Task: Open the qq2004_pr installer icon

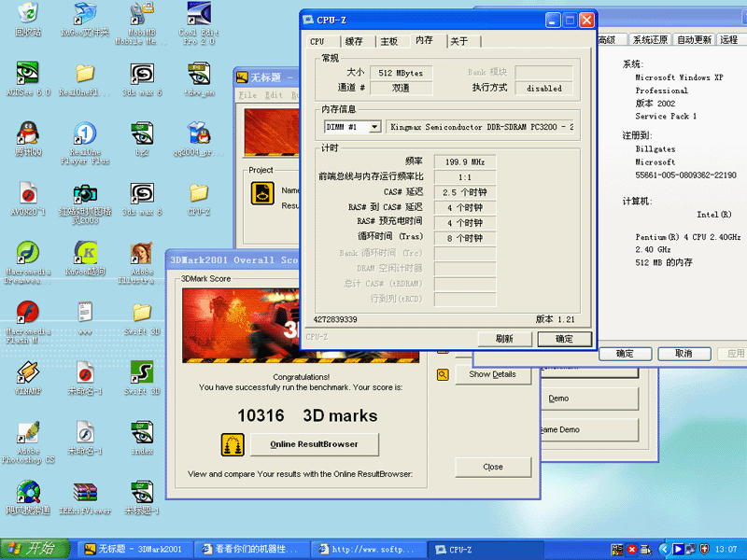Action: [199, 138]
